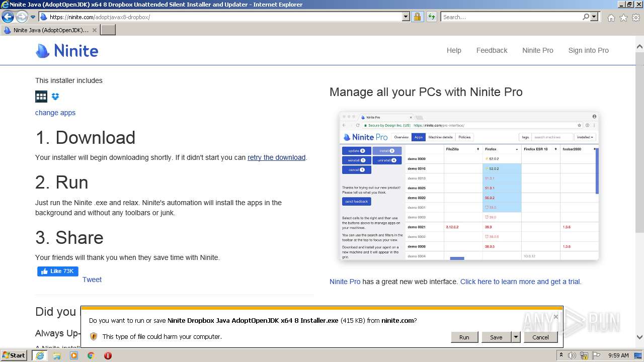The image size is (644, 362).
Task: Click the IE Search input box
Action: click(x=511, y=17)
